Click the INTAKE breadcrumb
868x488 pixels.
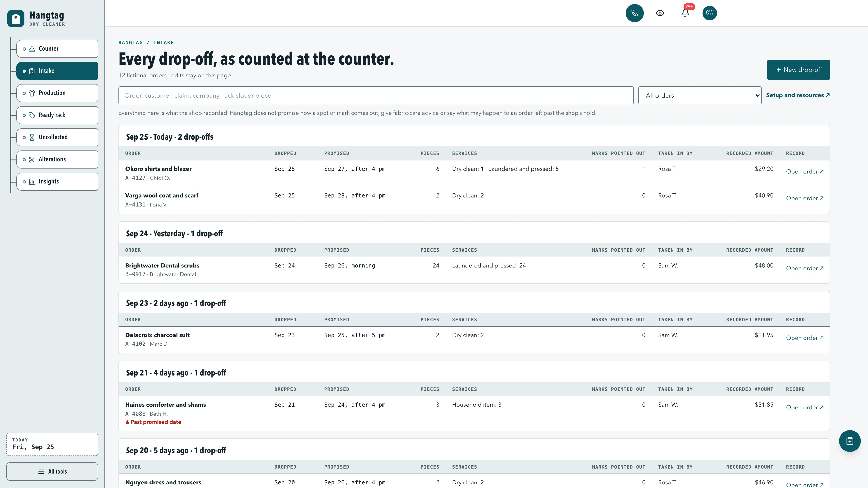click(x=163, y=42)
